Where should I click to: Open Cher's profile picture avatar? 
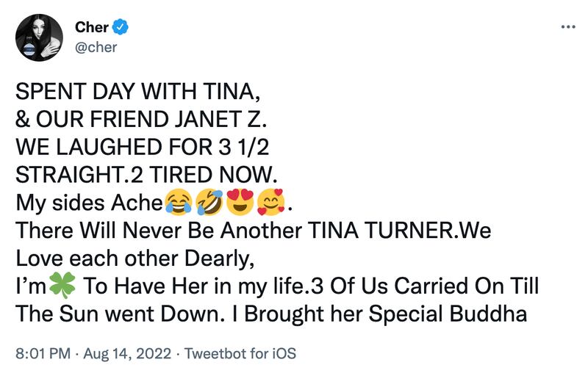[x=39, y=37]
